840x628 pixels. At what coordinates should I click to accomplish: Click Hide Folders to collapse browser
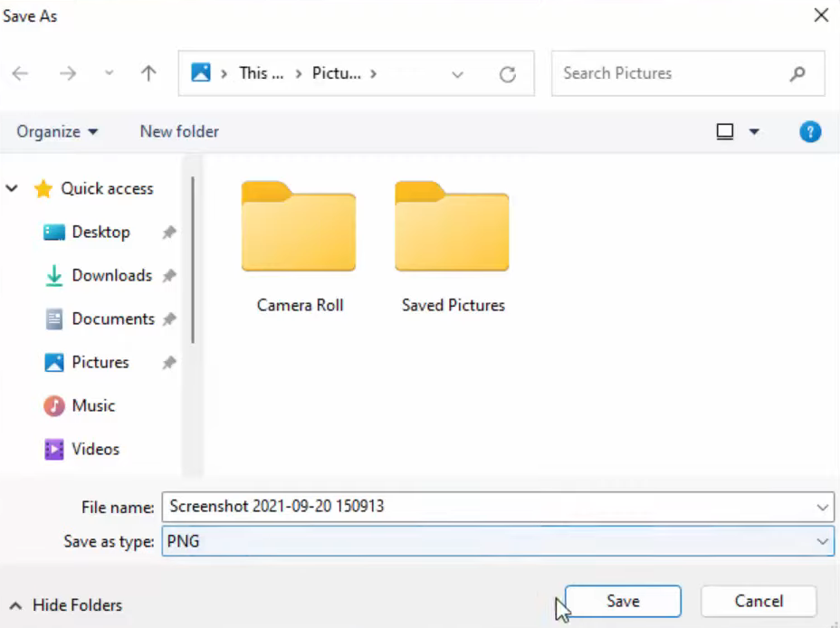(x=66, y=605)
